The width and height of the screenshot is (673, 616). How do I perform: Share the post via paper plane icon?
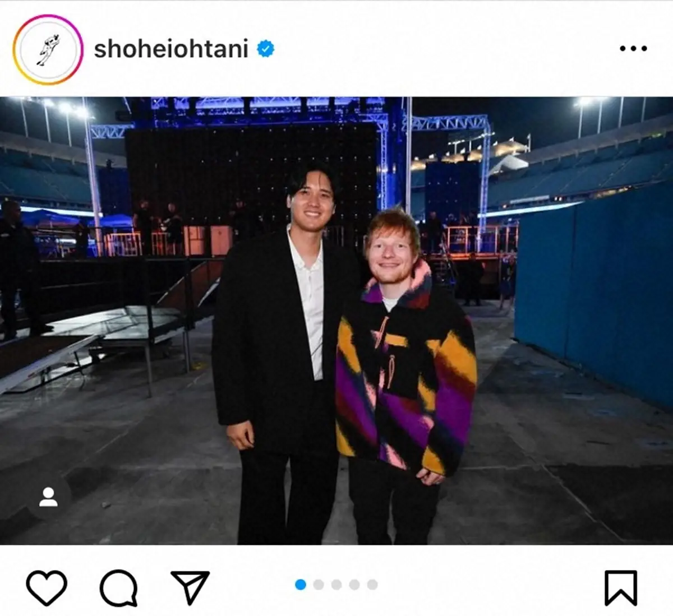[190, 587]
